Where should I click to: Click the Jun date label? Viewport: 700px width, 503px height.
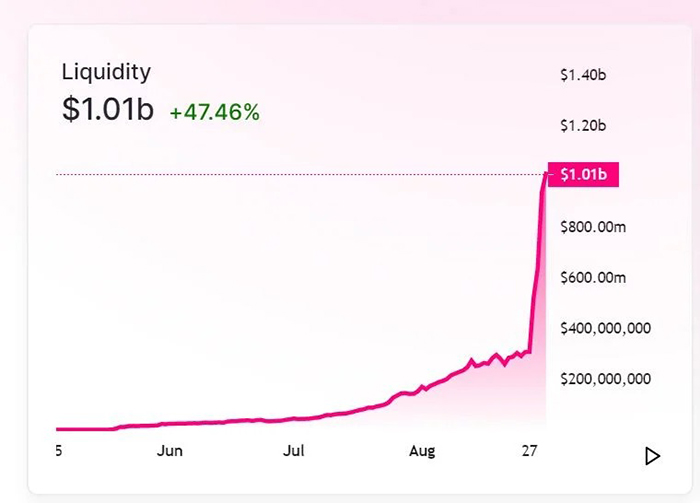170,451
